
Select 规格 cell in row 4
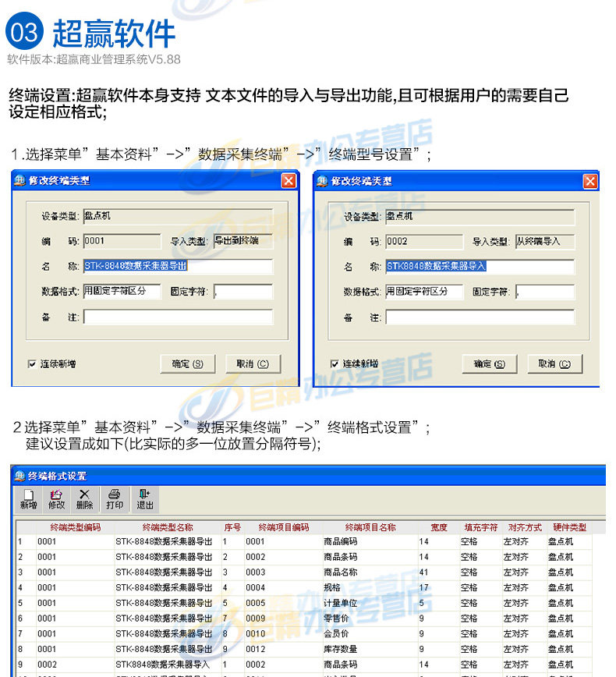370,587
